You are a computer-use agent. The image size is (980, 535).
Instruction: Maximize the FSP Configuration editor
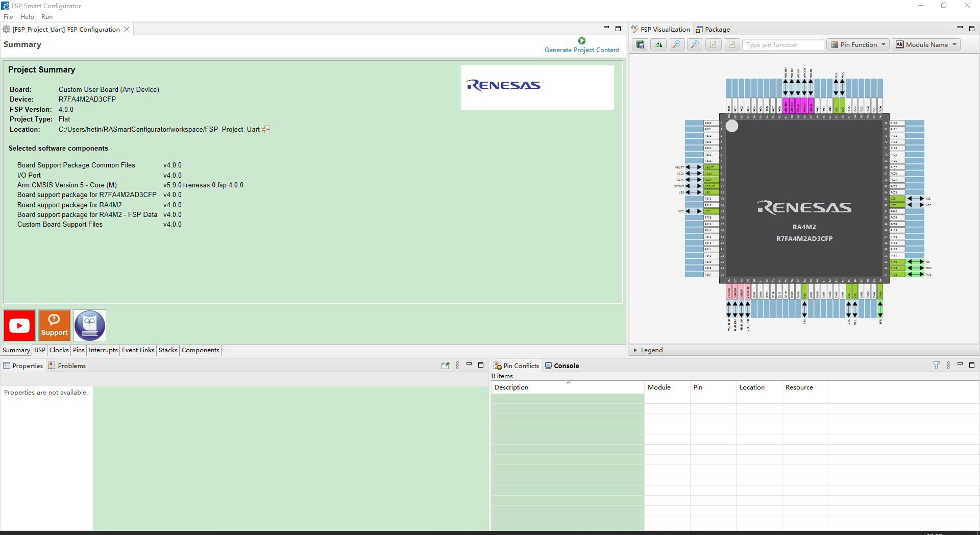(x=618, y=29)
